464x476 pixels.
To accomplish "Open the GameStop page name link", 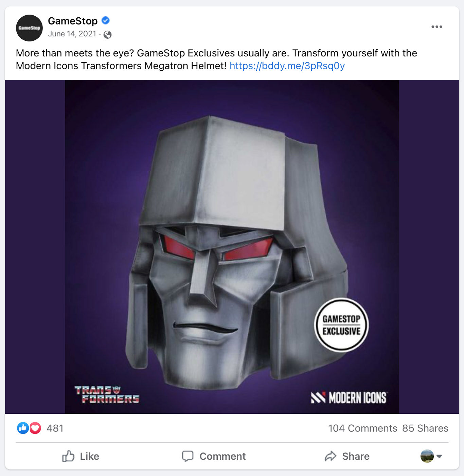I will click(73, 21).
